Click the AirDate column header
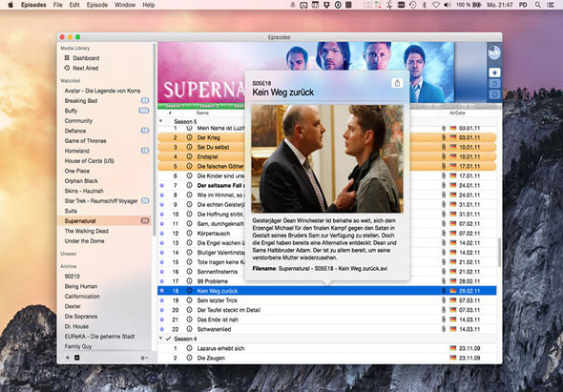Viewport: 563px width, 392px height. (x=457, y=113)
